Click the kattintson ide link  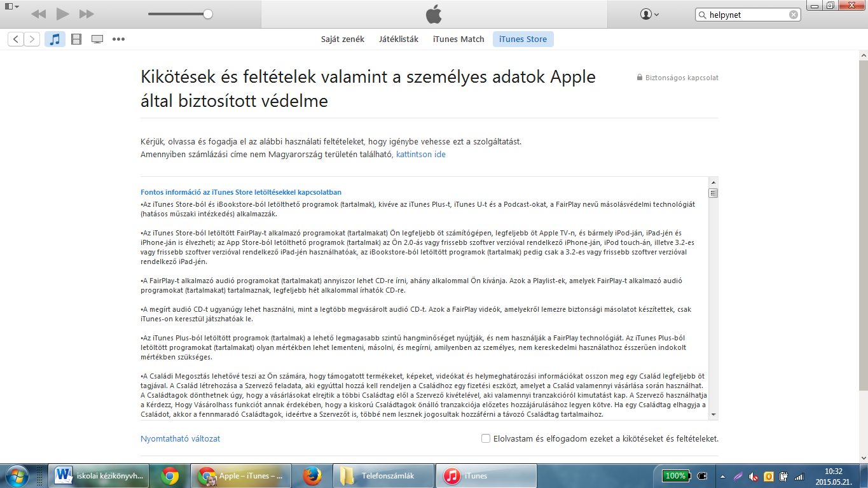[421, 155]
